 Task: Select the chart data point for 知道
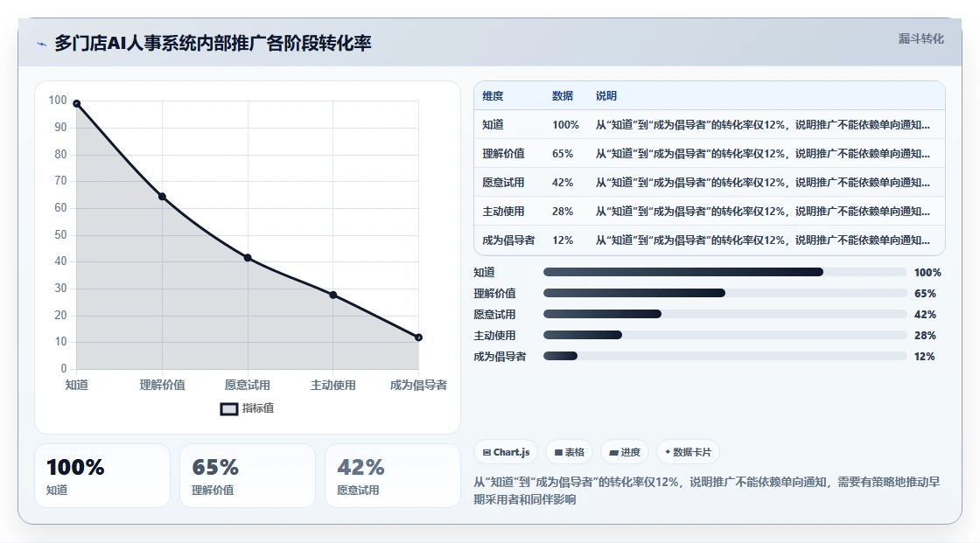77,104
